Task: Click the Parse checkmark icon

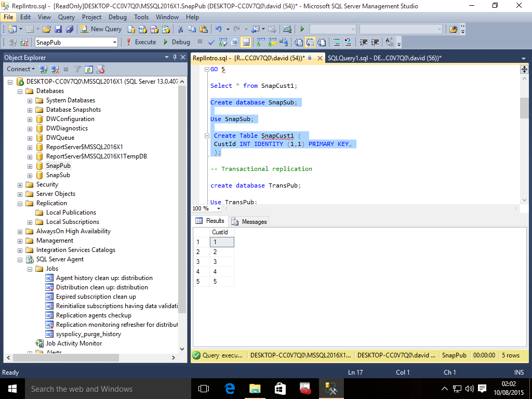Action: 211,42
